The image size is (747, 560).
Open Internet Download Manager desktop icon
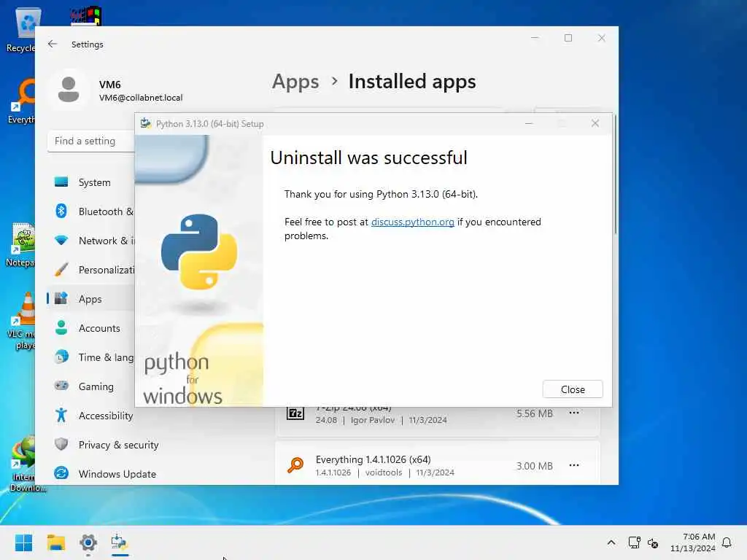(x=24, y=464)
